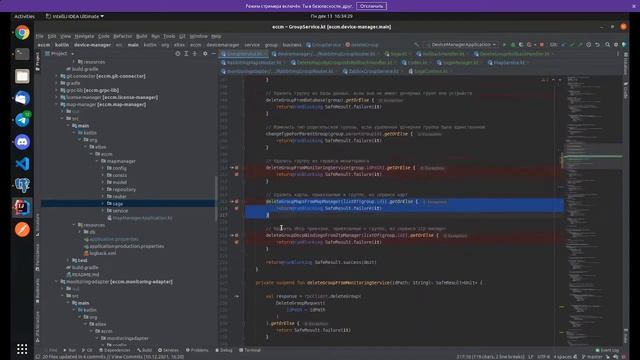Select logback.xml in project tree
Viewport: 640px width, 360px height.
(x=102, y=253)
